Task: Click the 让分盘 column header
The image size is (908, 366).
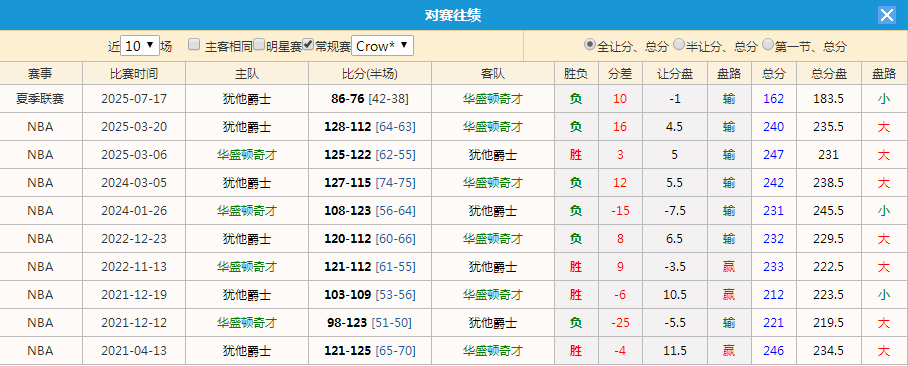Action: point(675,74)
